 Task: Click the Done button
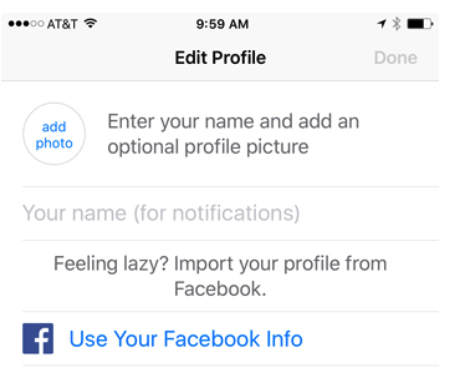point(396,58)
